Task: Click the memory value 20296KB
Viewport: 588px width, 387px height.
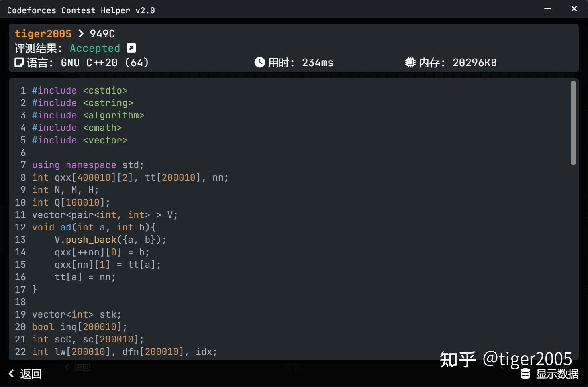Action: pyautogui.click(x=475, y=63)
